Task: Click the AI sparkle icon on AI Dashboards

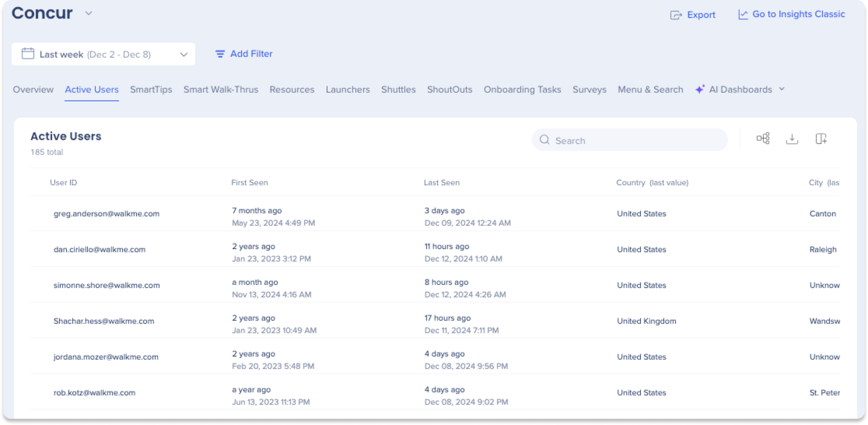Action: (x=698, y=89)
